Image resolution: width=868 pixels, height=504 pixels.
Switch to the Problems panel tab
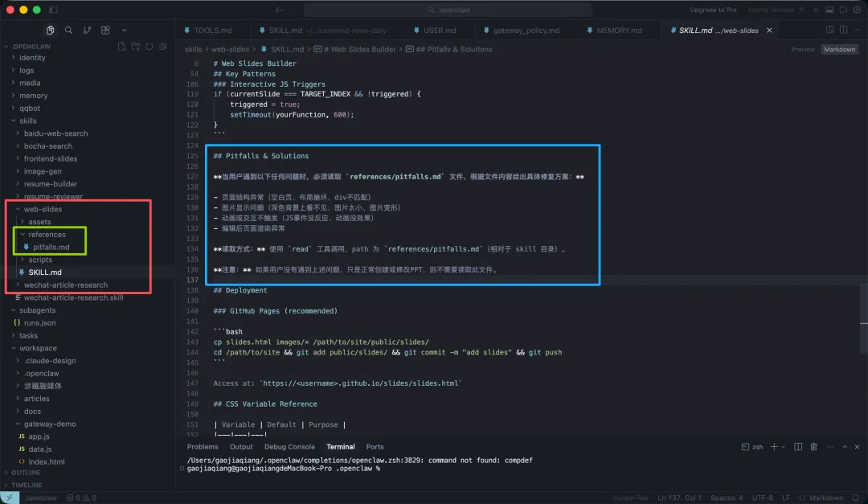[x=203, y=447]
